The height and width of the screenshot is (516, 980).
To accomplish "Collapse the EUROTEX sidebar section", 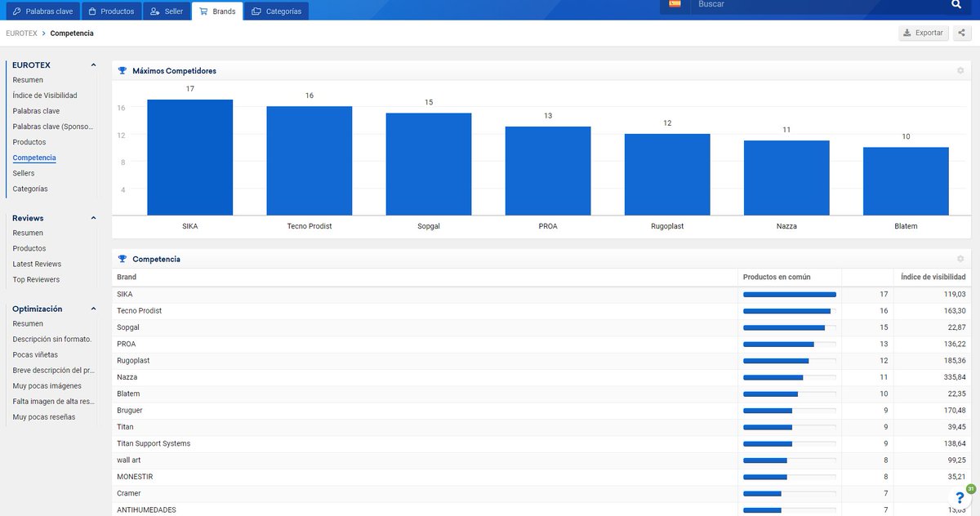I will (x=93, y=65).
